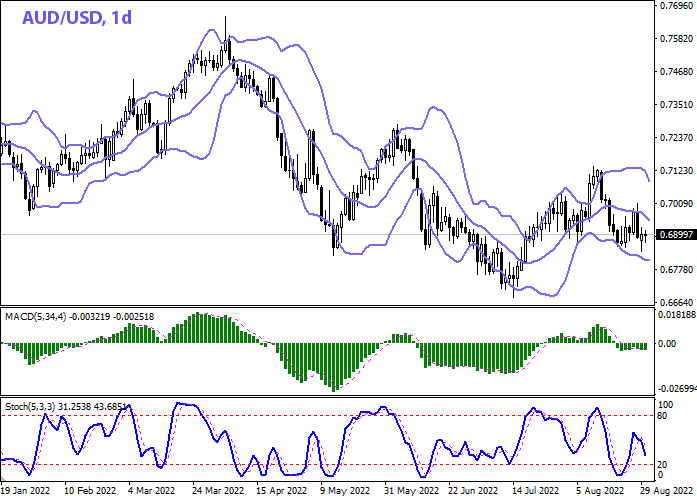Click the MACD axis value -0.026994

[676, 389]
